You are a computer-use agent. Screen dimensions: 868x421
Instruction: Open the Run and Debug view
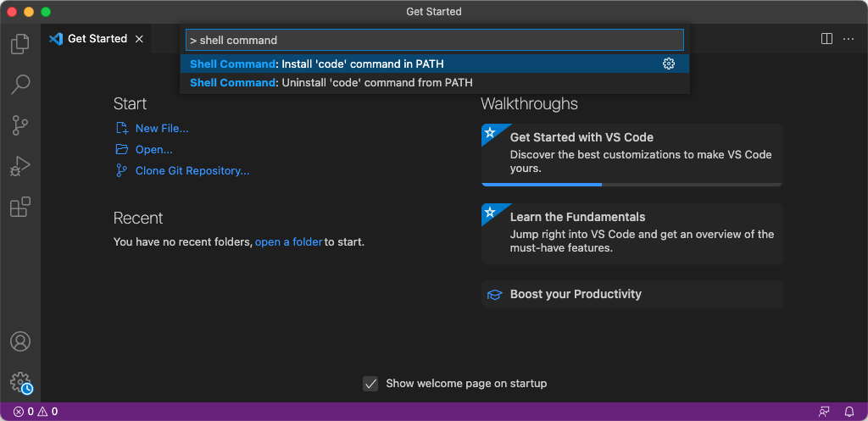point(20,166)
